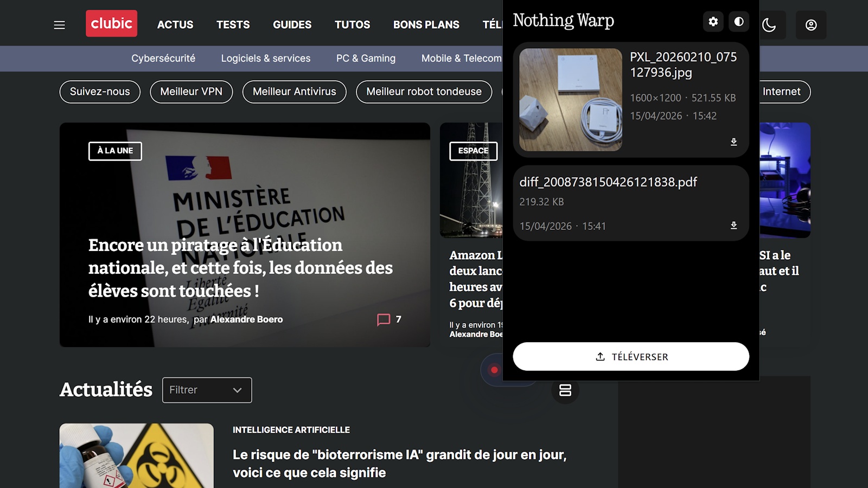Open the PC & Gaming section
Image resolution: width=868 pixels, height=488 pixels.
365,58
